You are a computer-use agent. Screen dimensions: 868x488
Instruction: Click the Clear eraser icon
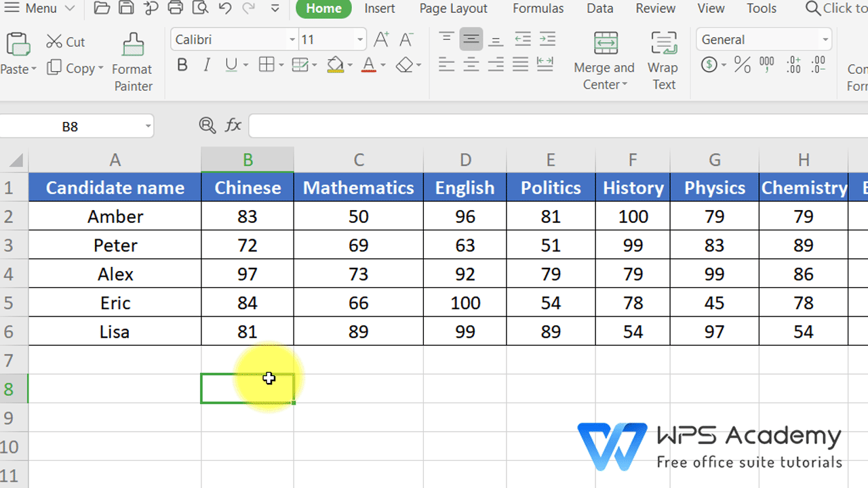(x=405, y=65)
